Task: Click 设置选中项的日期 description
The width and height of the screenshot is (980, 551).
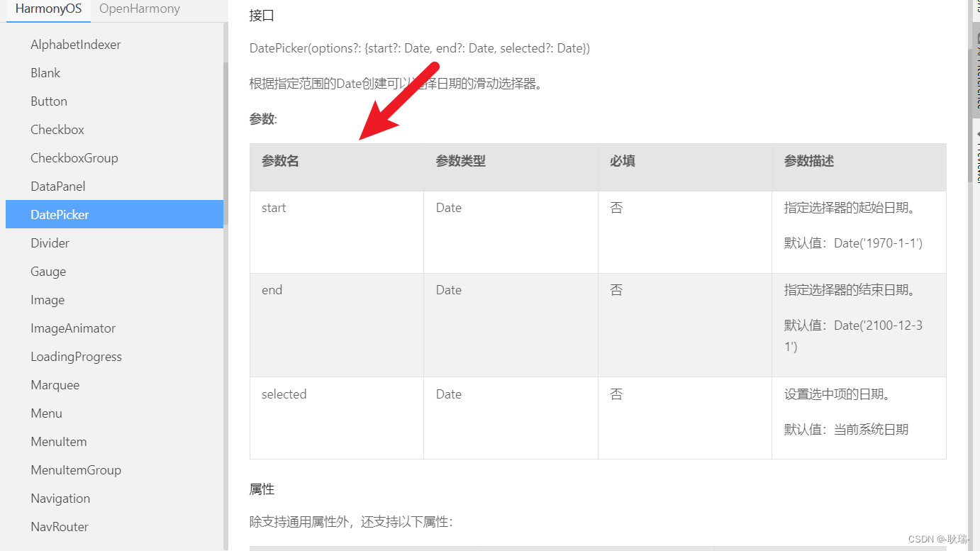Action: pyautogui.click(x=837, y=394)
